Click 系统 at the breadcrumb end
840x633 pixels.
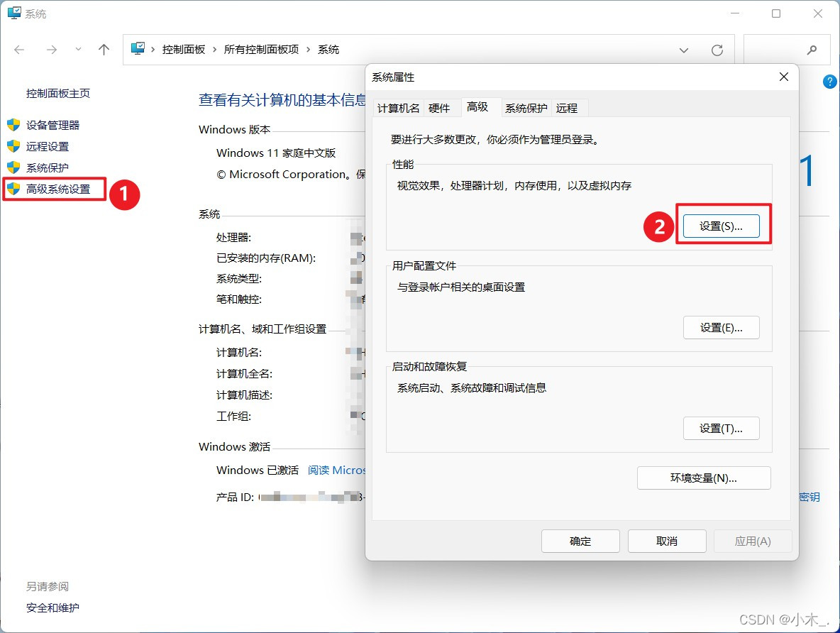(328, 49)
